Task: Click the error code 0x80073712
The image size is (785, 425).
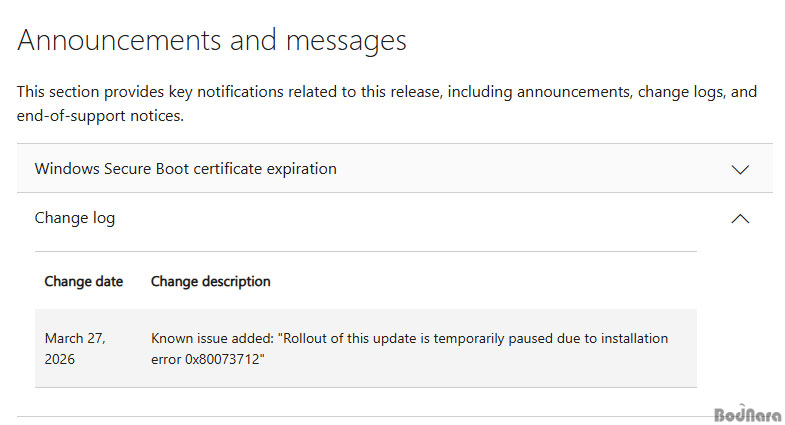Action: [x=220, y=359]
